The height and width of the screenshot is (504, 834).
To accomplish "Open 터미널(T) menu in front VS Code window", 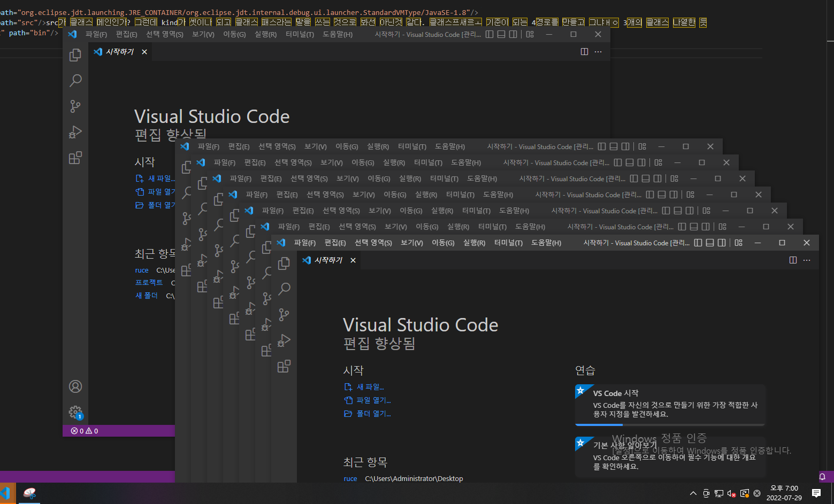I will point(509,243).
